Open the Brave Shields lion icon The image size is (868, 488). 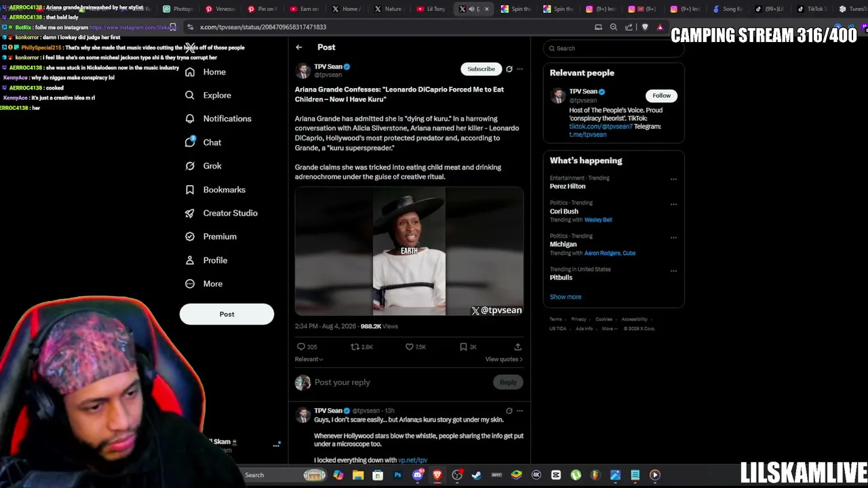645,27
